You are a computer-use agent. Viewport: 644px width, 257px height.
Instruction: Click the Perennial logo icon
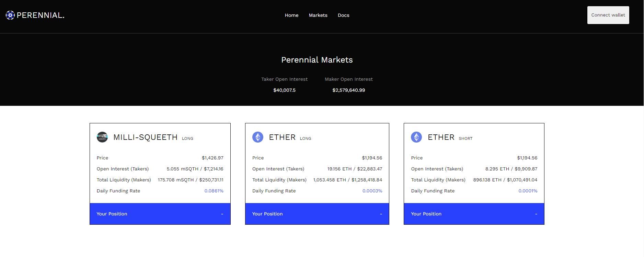[x=10, y=15]
